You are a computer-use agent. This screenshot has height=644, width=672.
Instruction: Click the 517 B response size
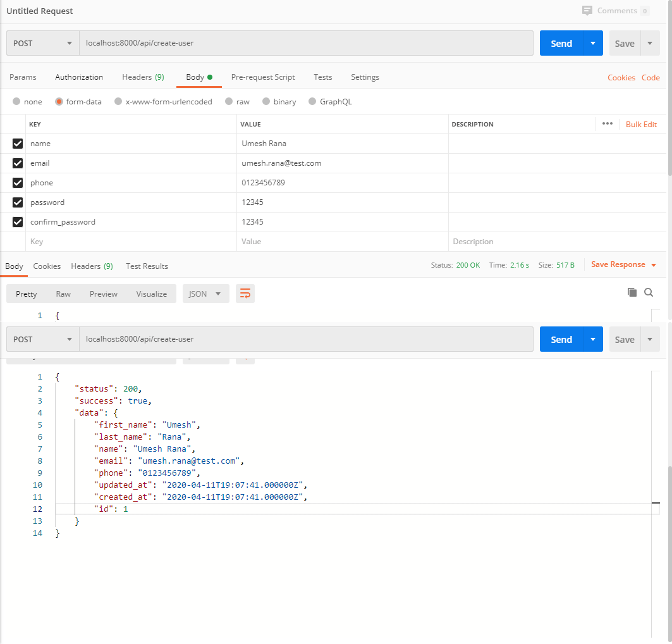(565, 266)
